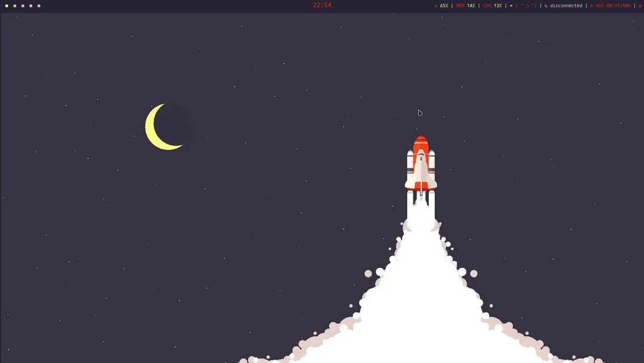Switch to the third workspace square

coord(23,6)
